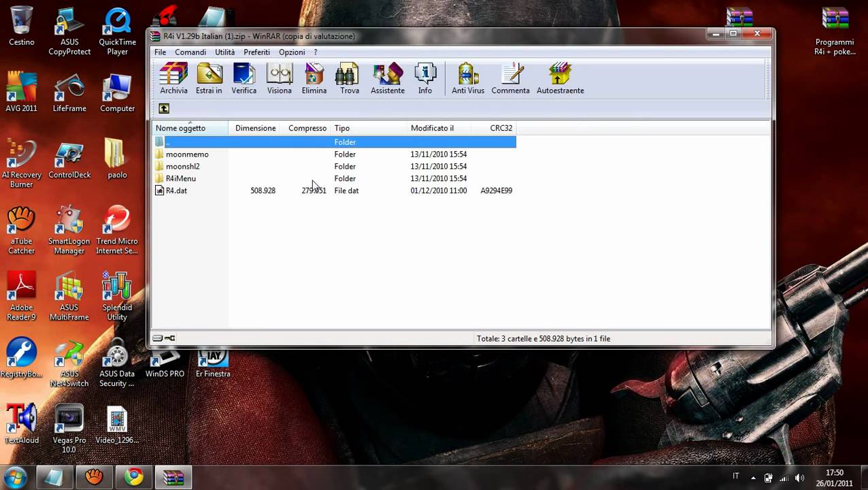Open Adobe Reader 9 shortcut
The width and height of the screenshot is (868, 490).
[x=22, y=296]
